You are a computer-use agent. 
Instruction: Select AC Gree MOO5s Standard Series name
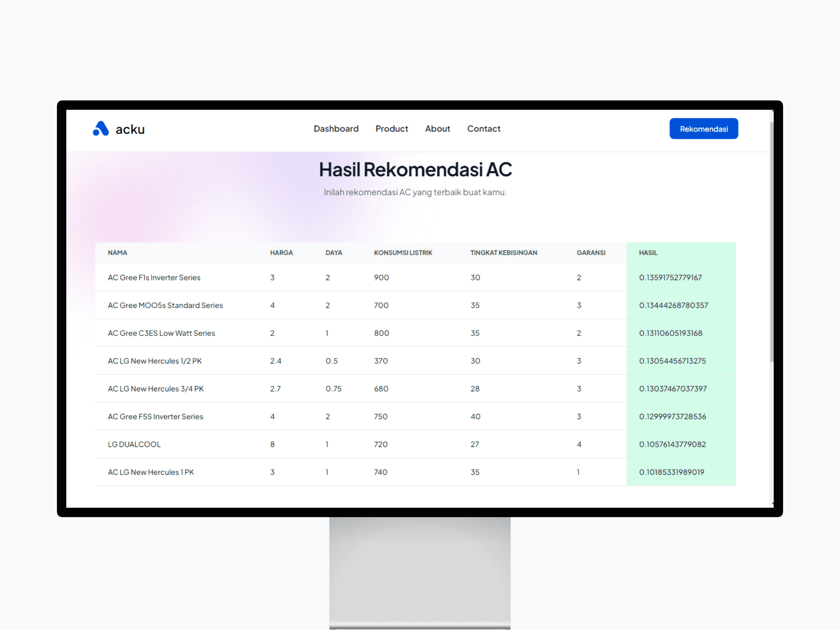click(165, 305)
